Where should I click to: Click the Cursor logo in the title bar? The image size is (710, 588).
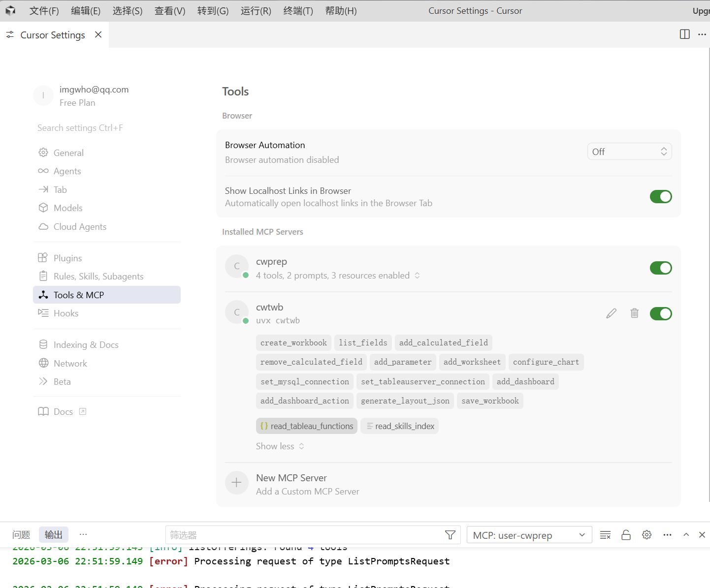pyautogui.click(x=10, y=10)
